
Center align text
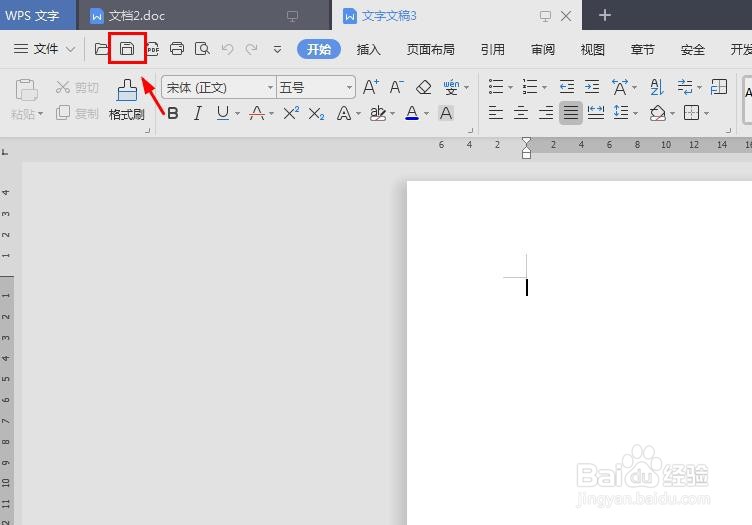521,113
